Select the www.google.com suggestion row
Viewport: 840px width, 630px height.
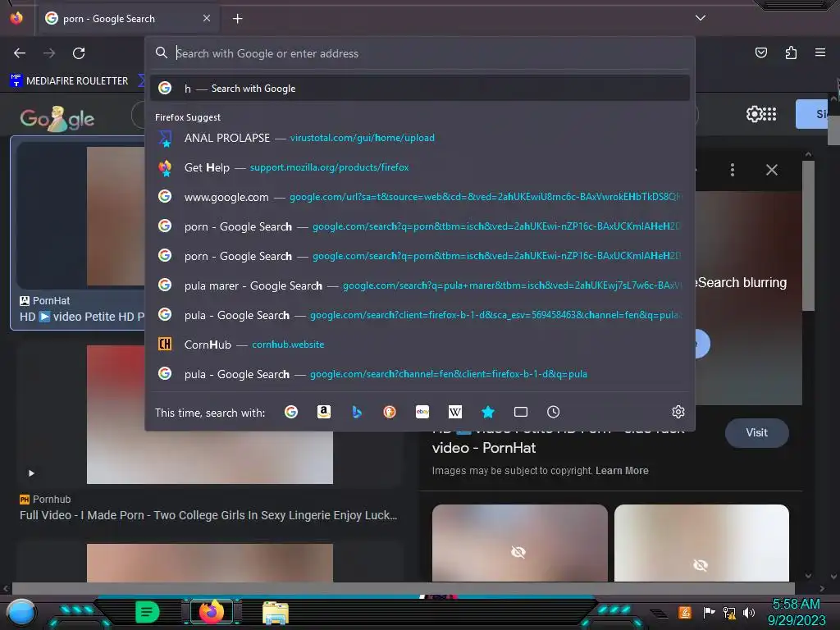point(420,197)
